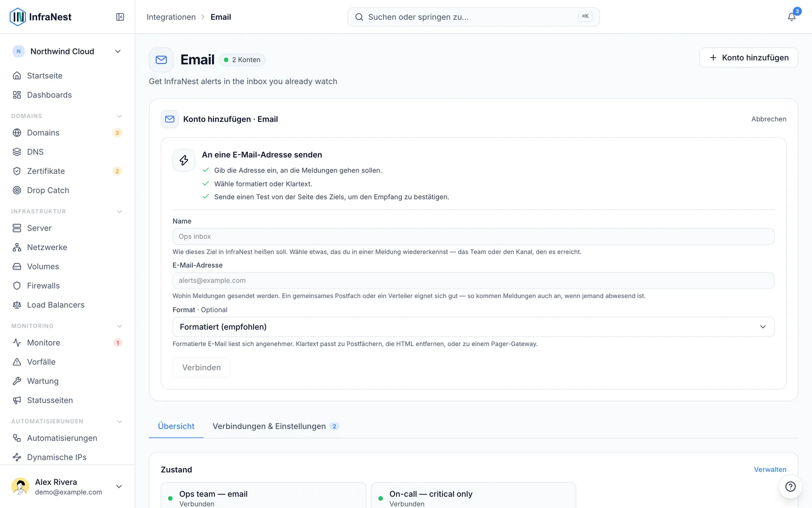Click the Dynamische IPs icon
The height and width of the screenshot is (508, 812).
17,457
